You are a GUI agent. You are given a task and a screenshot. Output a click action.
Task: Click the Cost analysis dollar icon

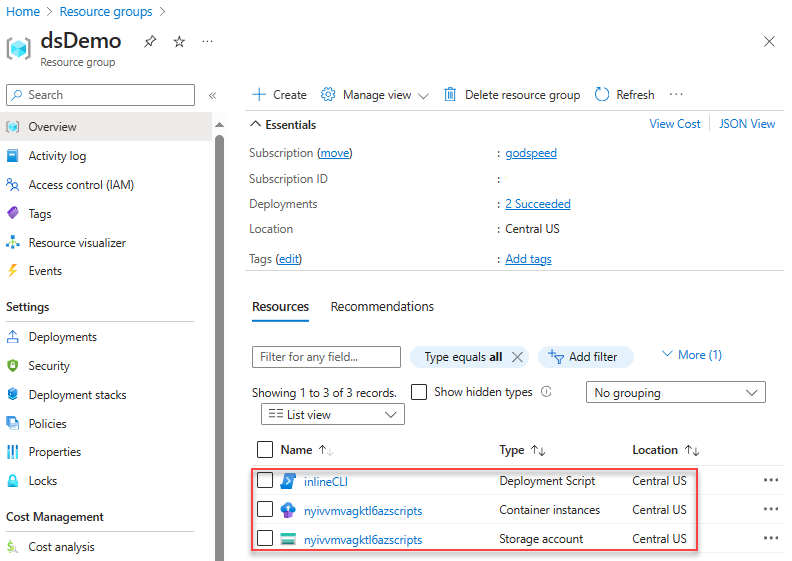point(13,546)
